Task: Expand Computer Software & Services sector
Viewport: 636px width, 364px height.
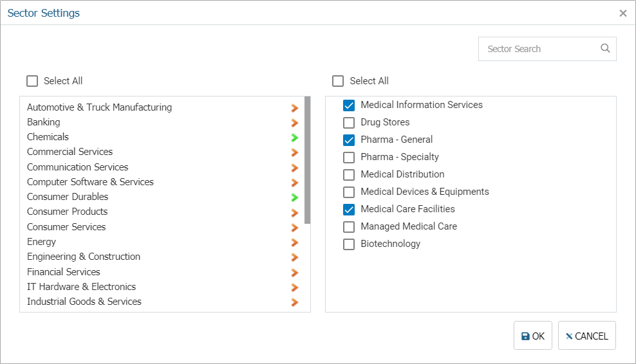Action: click(162, 182)
